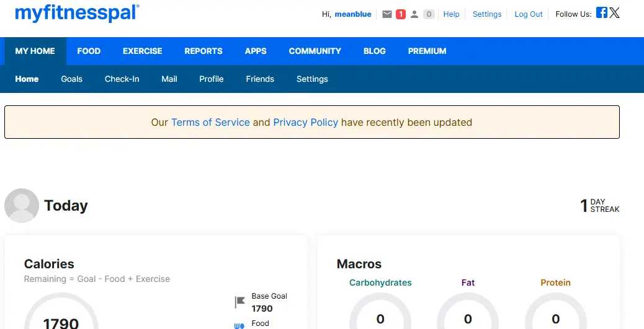Image resolution: width=644 pixels, height=329 pixels.
Task: Click the Base Goal flag icon
Action: [240, 302]
